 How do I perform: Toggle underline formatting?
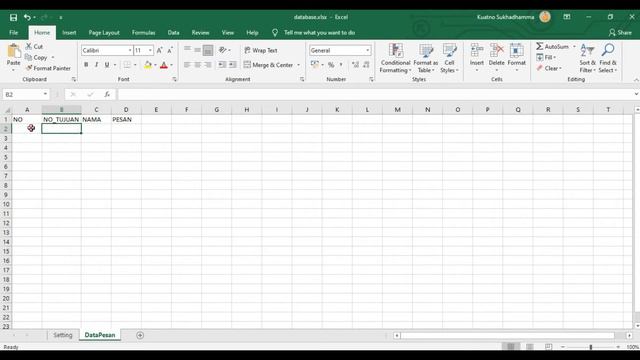[x=107, y=64]
